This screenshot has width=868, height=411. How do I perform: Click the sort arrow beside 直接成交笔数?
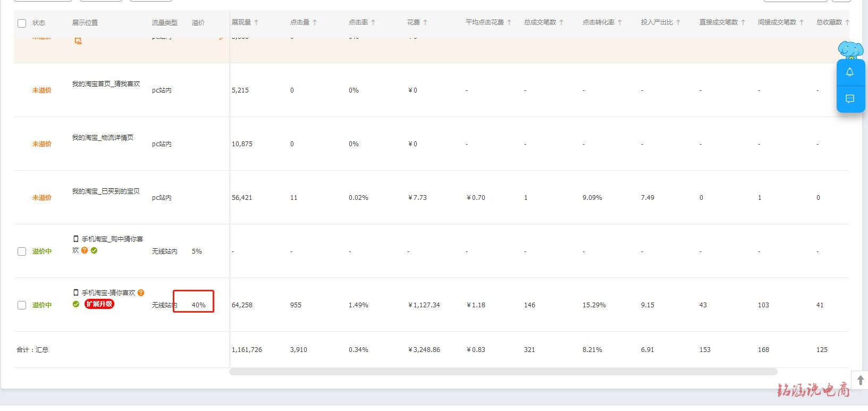point(743,22)
